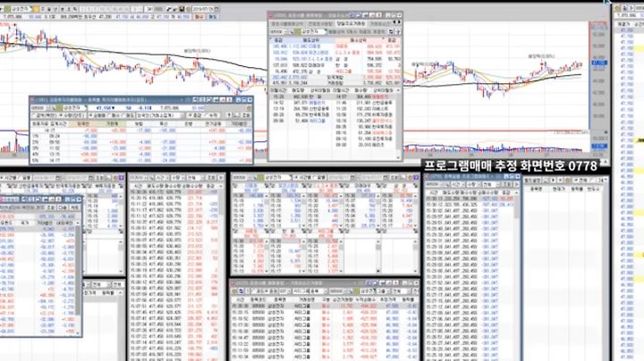Open the 전체 dropdown in bottom broker window
The width and height of the screenshot is (644, 361).
[402, 291]
